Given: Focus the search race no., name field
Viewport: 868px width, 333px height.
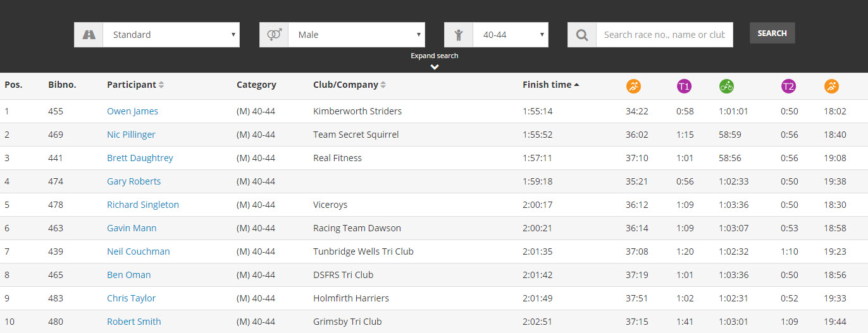Looking at the screenshot, I should click(x=664, y=35).
